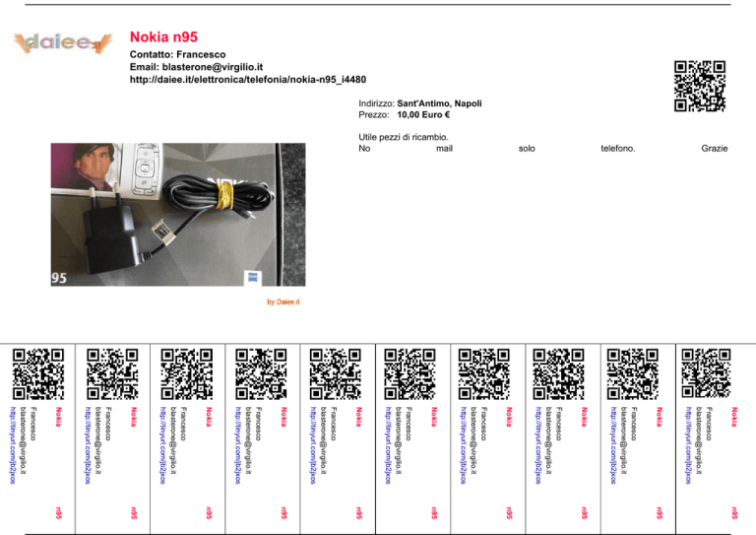Click the ninth tear-off QR code from left
Viewport: 756px width, 535px height.
click(x=632, y=372)
